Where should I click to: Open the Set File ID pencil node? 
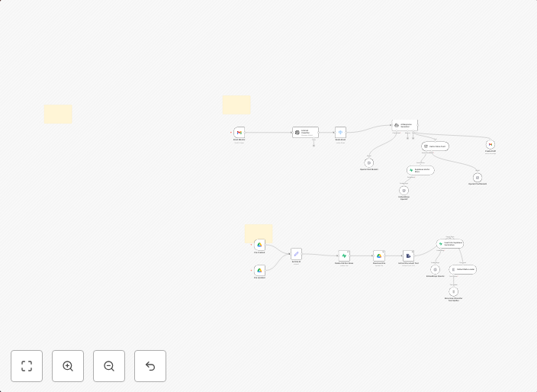[x=296, y=254]
